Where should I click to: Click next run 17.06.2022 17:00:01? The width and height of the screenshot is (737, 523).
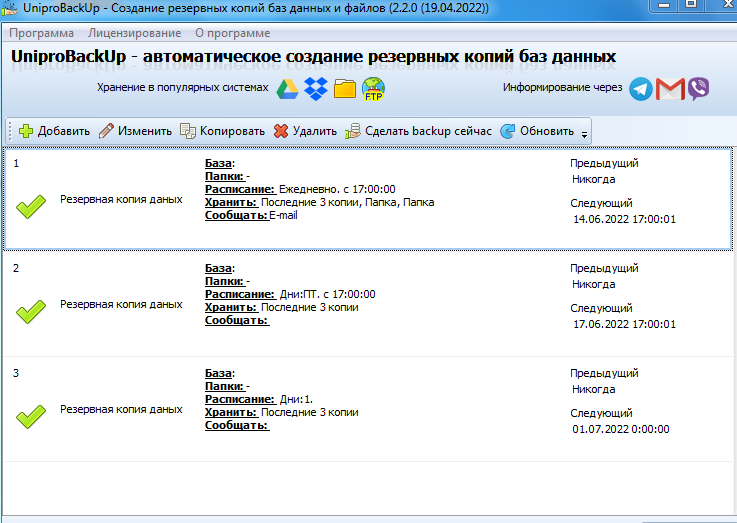(624, 324)
